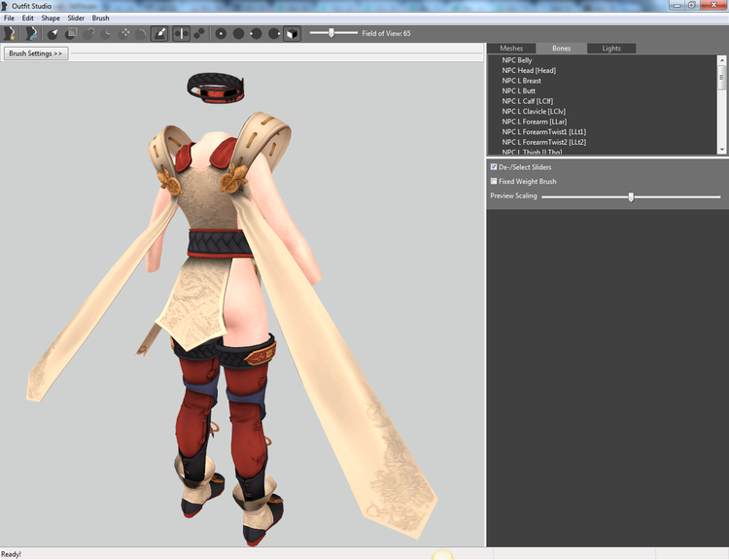Select the NPC L Calf [LClf] bone
The width and height of the screenshot is (729, 560).
click(528, 101)
